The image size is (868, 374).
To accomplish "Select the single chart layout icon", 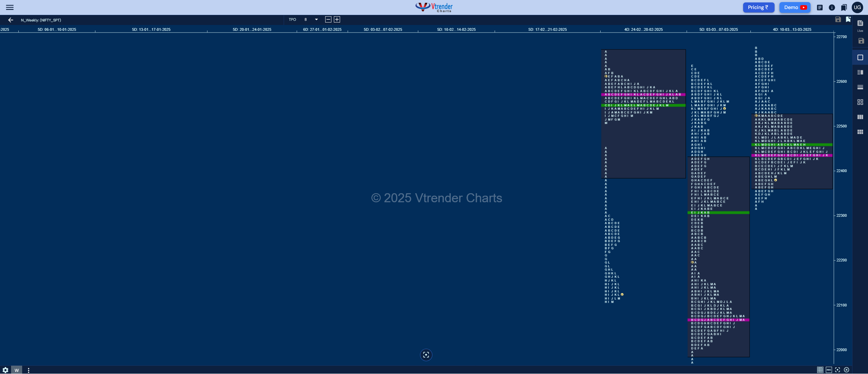I will 860,57.
